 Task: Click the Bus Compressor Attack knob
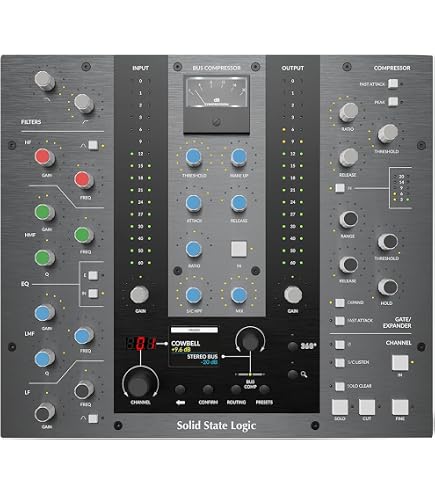[x=194, y=203]
